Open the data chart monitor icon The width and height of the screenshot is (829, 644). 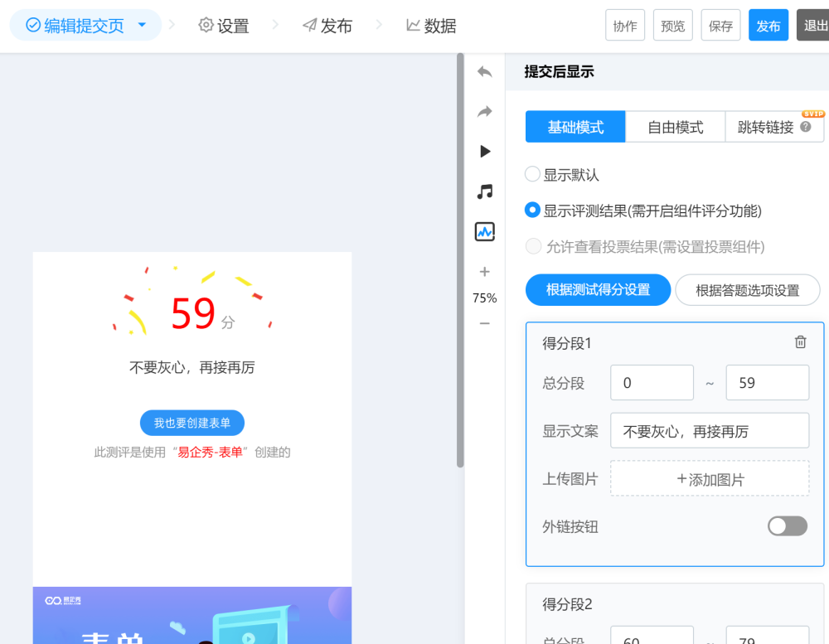pos(485,232)
